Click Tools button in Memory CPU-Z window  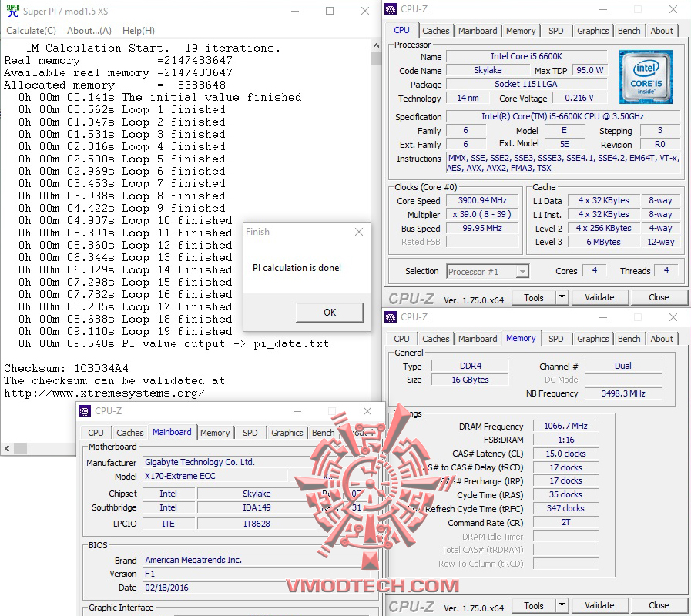(x=533, y=606)
